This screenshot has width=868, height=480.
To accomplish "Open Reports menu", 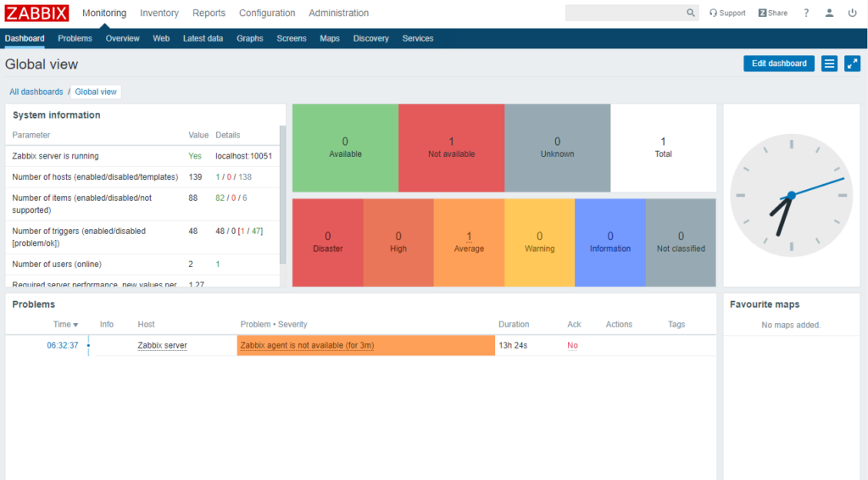I will coord(209,13).
